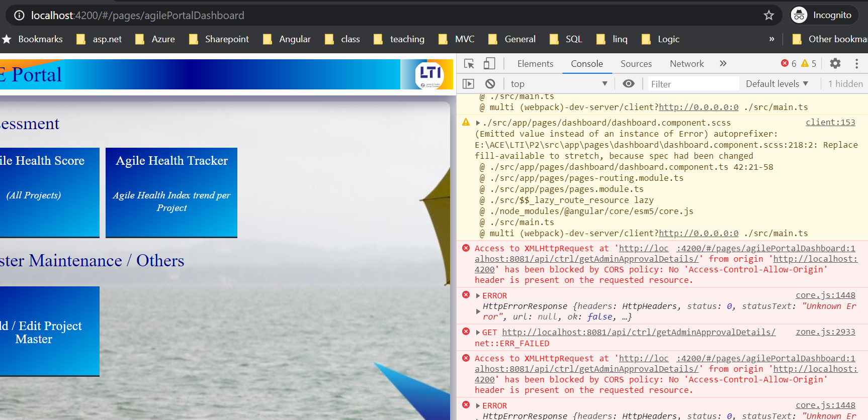This screenshot has height=420, width=868.
Task: Open the Sharepoint bookmarks folder
Action: pyautogui.click(x=219, y=39)
